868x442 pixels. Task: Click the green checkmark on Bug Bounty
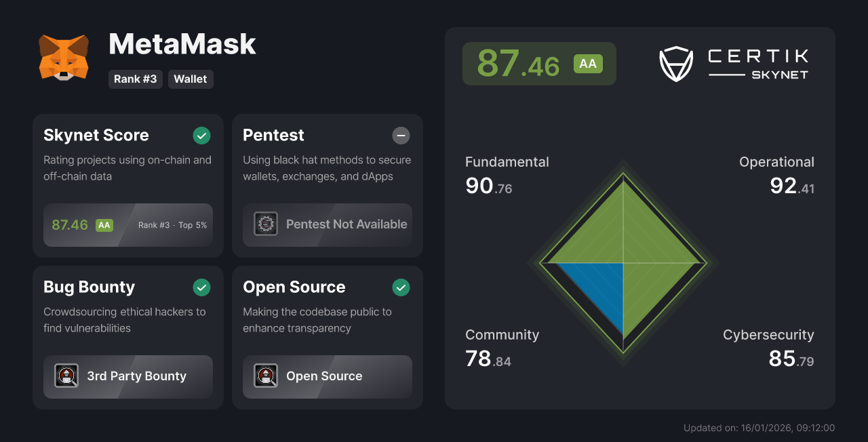coord(201,287)
